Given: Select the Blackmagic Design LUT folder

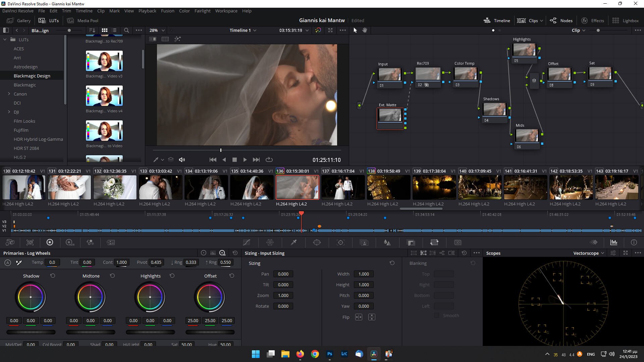Looking at the screenshot, I should (x=32, y=76).
